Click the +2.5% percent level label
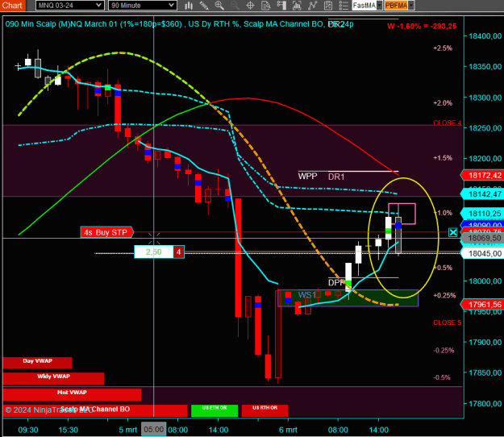This screenshot has height=437, width=504. (x=443, y=48)
